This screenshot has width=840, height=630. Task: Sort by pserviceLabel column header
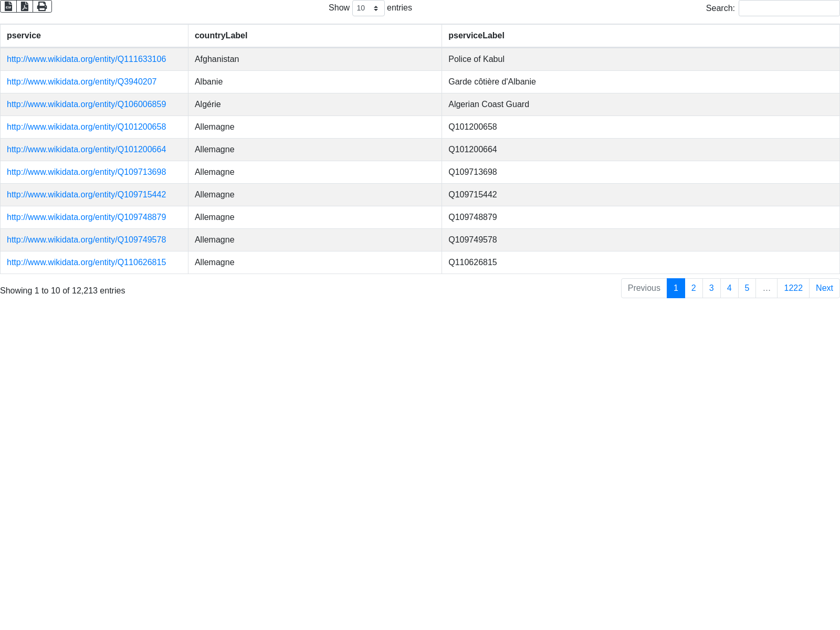476,36
